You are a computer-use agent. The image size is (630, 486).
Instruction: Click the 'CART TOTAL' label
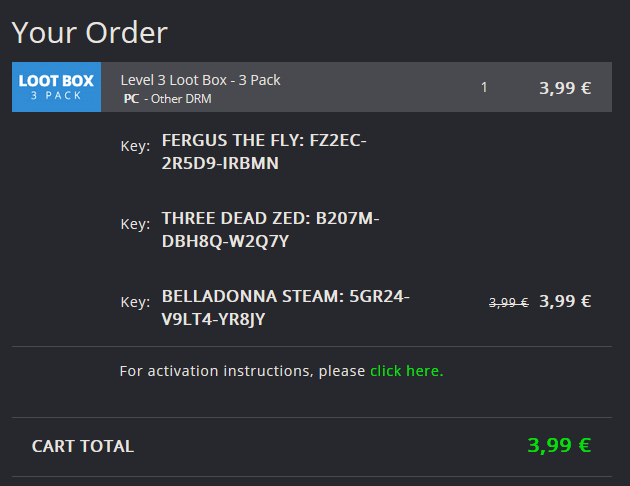(83, 446)
